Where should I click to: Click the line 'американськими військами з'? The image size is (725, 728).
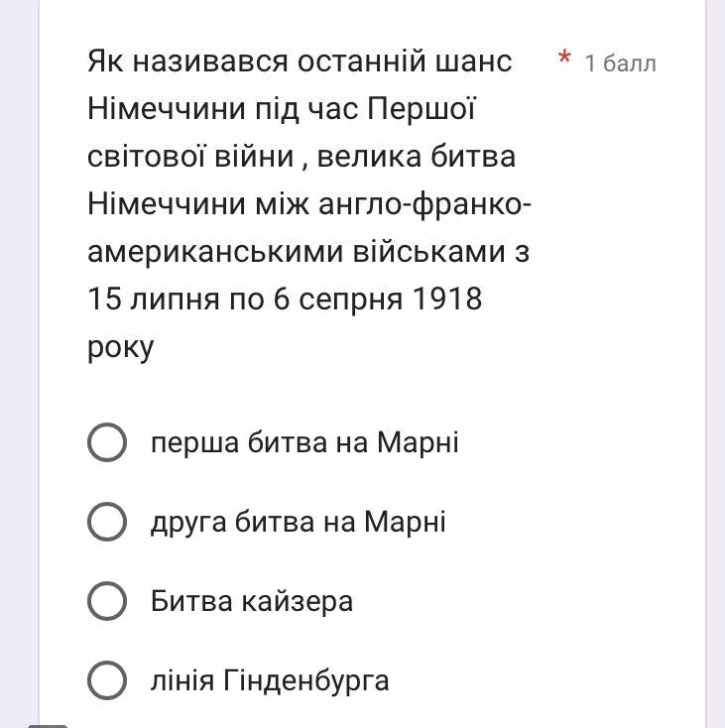pos(308,252)
